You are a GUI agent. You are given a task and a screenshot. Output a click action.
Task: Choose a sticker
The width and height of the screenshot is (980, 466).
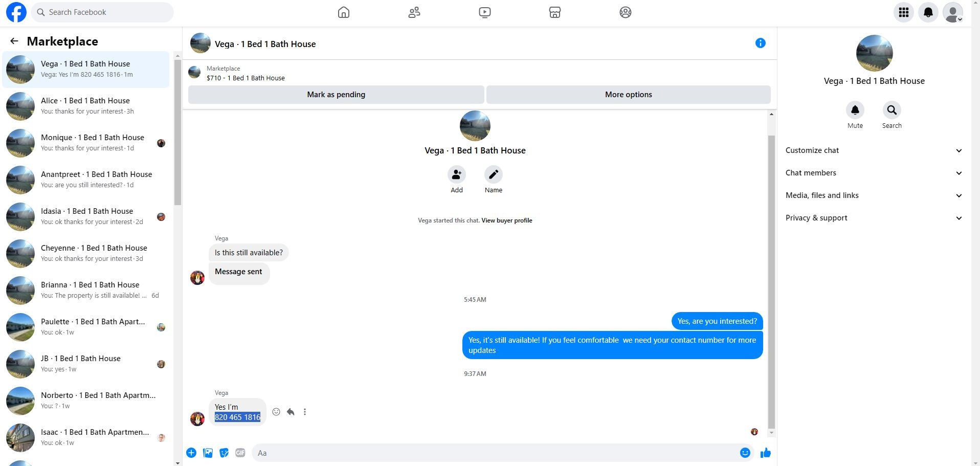(224, 453)
